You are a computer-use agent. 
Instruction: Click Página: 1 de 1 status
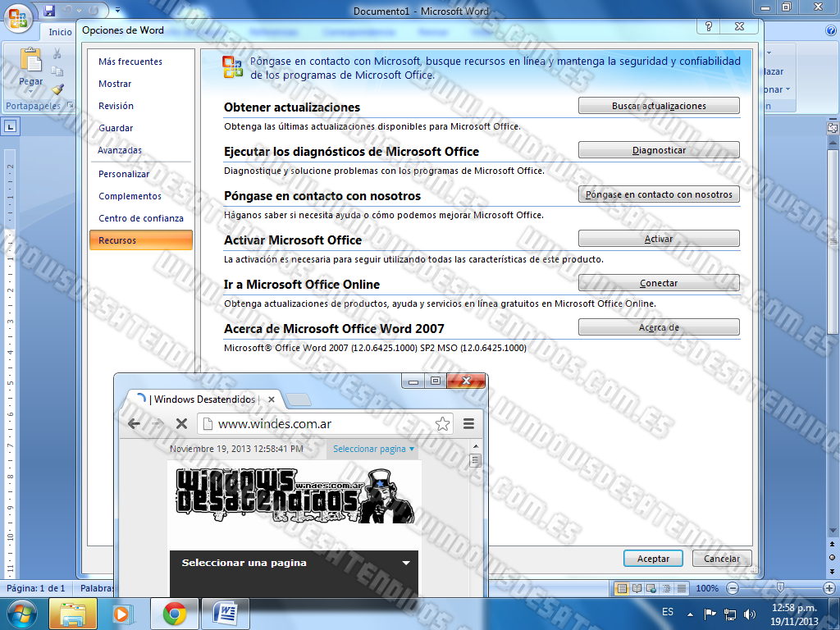coord(36,588)
